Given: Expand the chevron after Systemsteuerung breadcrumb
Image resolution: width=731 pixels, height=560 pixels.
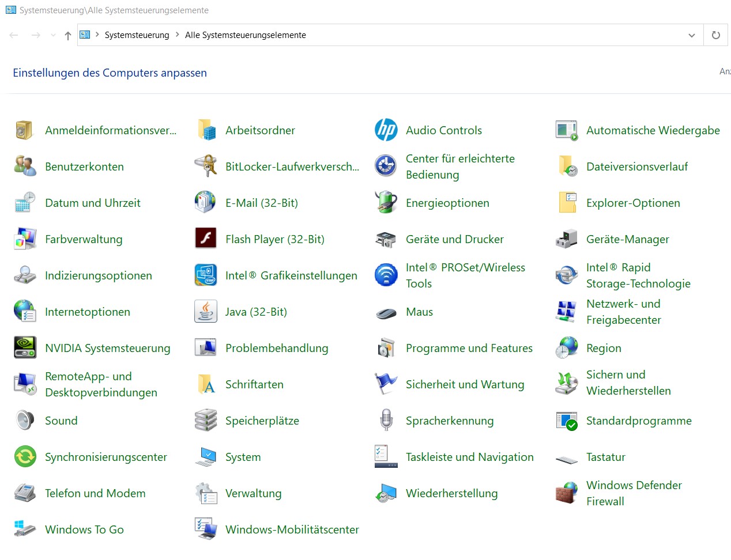Looking at the screenshot, I should click(178, 35).
